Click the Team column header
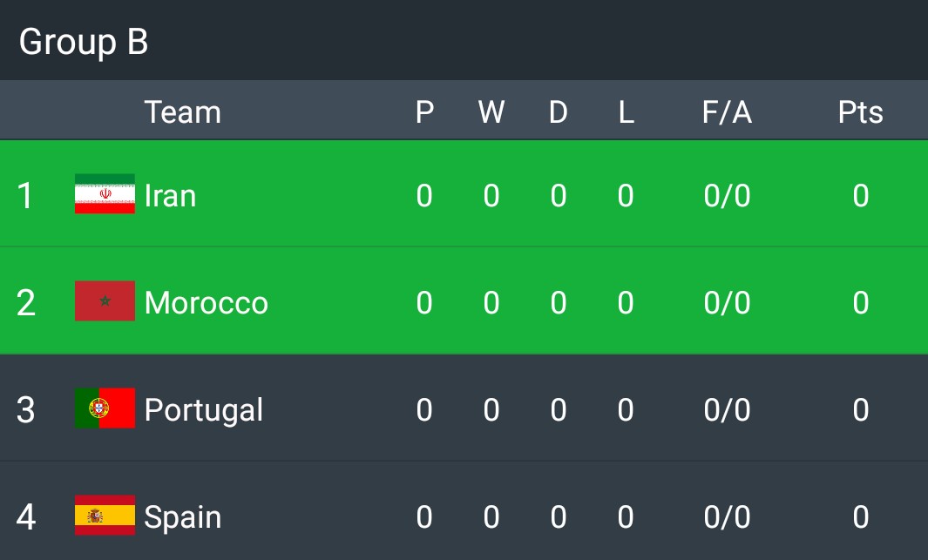This screenshot has width=928, height=560. (182, 111)
